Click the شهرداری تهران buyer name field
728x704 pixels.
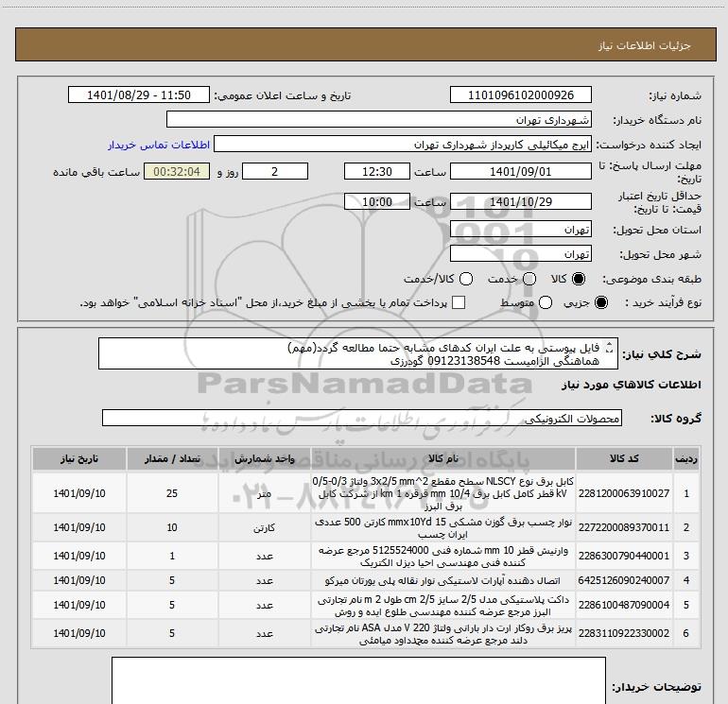(379, 120)
